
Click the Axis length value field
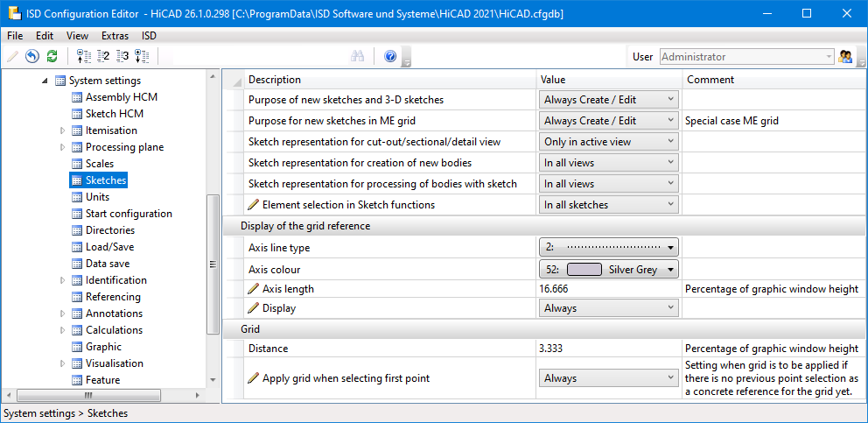pyautogui.click(x=607, y=289)
